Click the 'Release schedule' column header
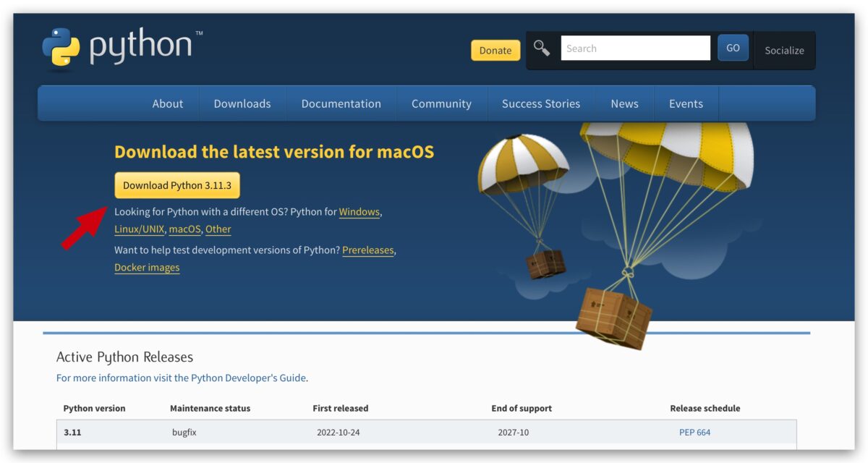 [x=705, y=408]
